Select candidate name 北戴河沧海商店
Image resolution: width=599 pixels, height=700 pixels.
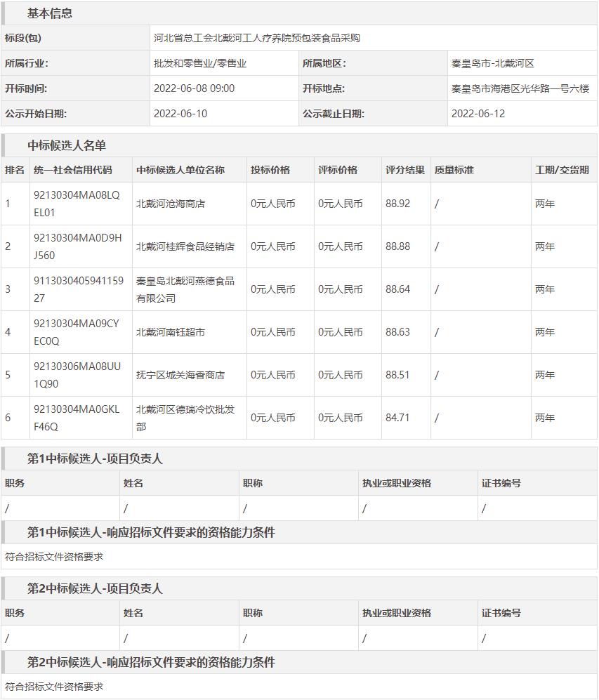(170, 204)
